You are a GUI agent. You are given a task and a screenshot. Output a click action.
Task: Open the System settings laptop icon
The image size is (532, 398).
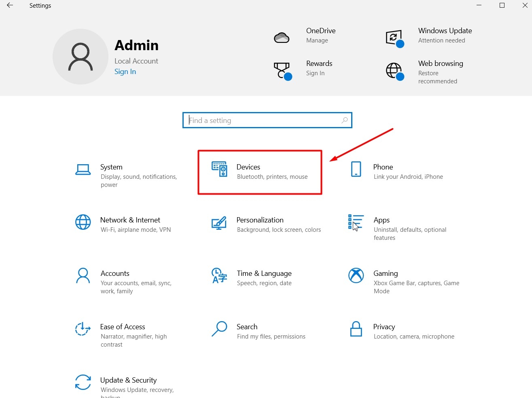tap(83, 169)
